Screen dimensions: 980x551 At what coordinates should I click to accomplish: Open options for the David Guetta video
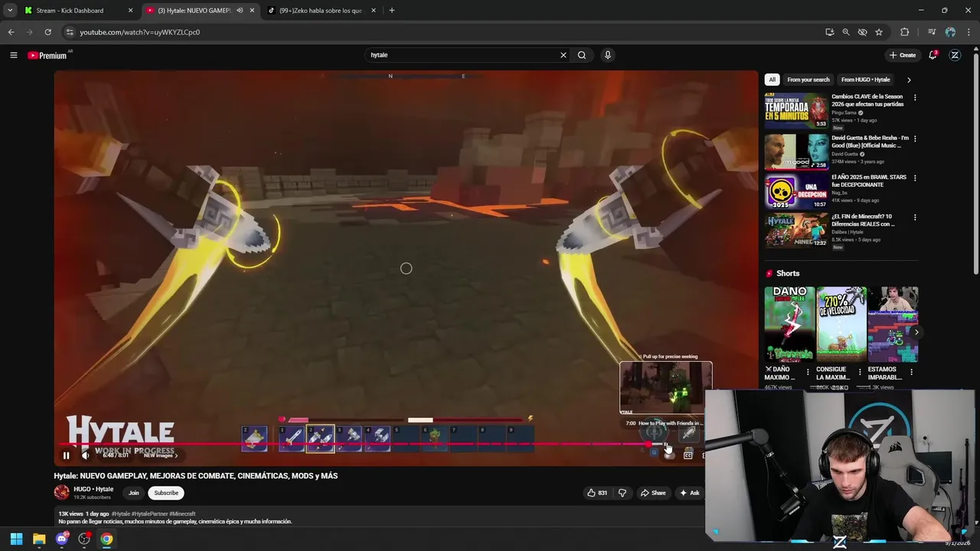pos(914,139)
